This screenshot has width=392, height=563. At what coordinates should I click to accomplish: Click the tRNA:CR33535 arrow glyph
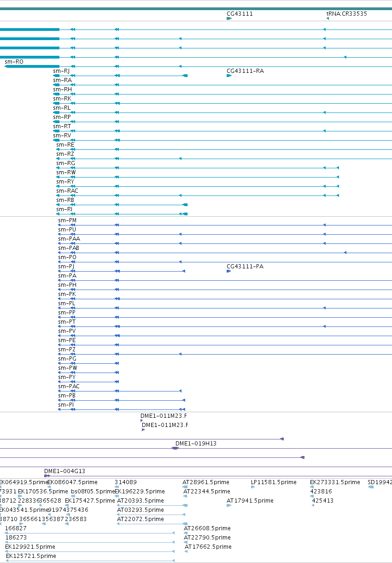click(x=328, y=18)
